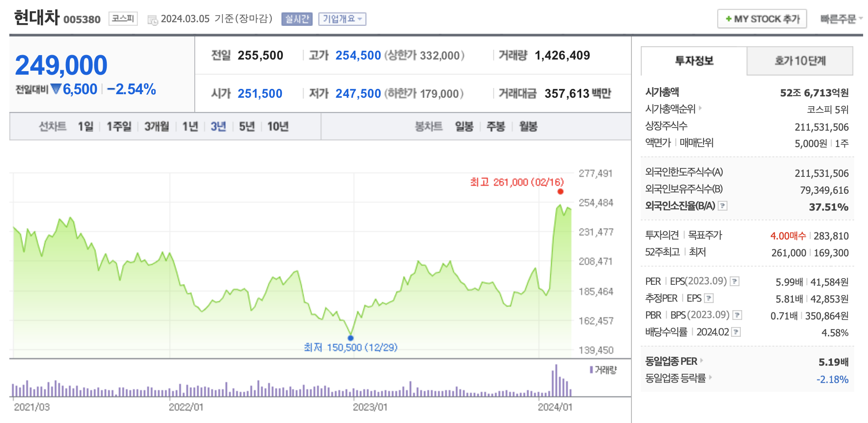Click the 2024/01 chart axis label

555,407
